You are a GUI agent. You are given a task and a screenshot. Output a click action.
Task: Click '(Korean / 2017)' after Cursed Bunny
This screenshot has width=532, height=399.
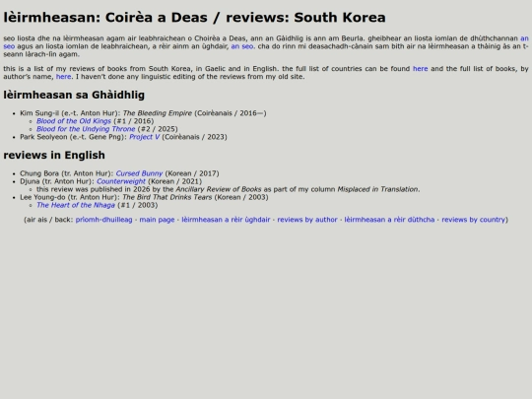click(x=192, y=173)
